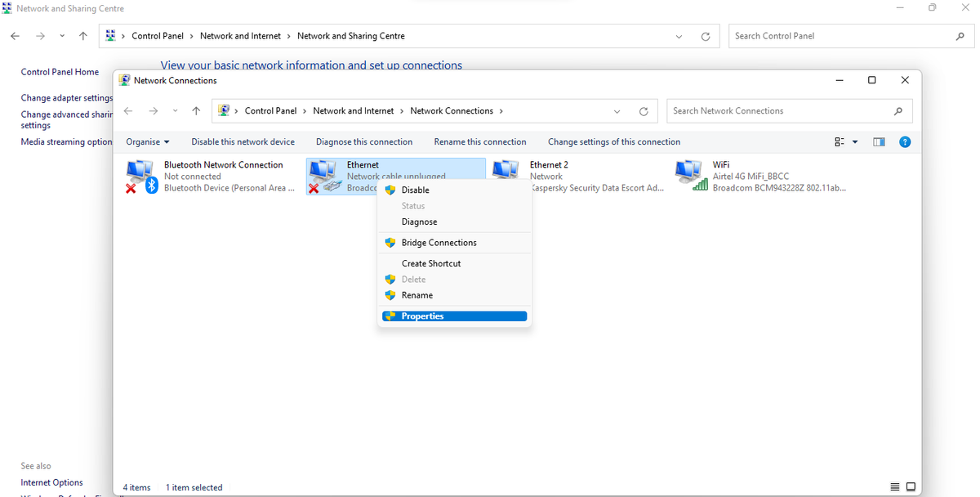The height and width of the screenshot is (497, 980).
Task: Go up one level in Network Connections
Action: [x=196, y=111]
